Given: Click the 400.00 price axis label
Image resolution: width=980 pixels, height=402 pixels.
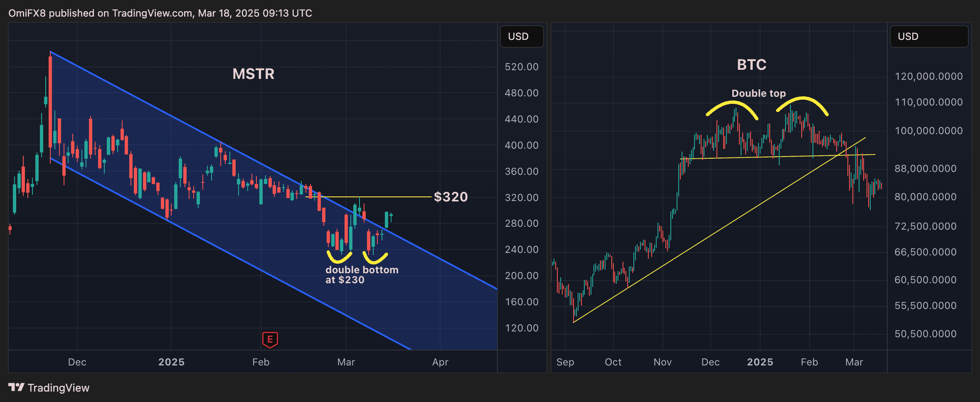Looking at the screenshot, I should [522, 145].
